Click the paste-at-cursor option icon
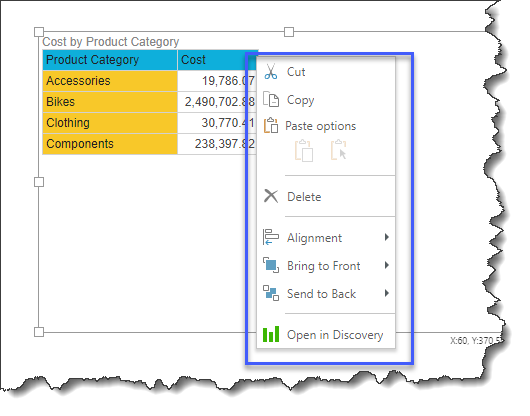 [x=338, y=150]
